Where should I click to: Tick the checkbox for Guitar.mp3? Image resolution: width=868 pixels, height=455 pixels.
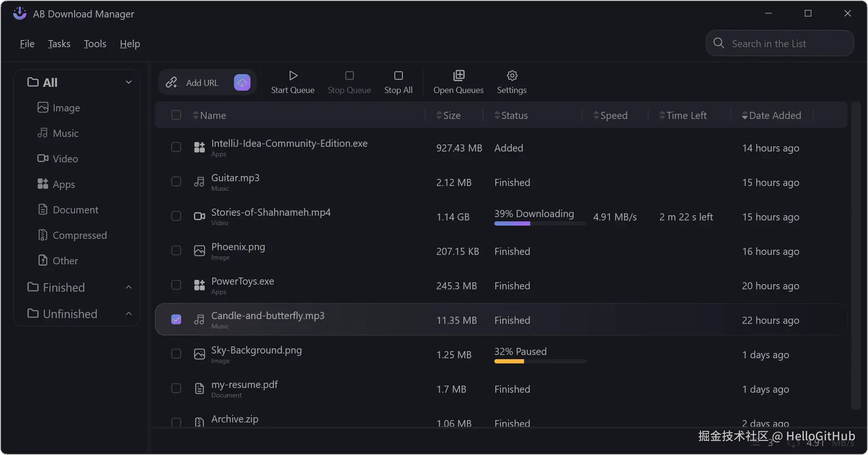176,182
